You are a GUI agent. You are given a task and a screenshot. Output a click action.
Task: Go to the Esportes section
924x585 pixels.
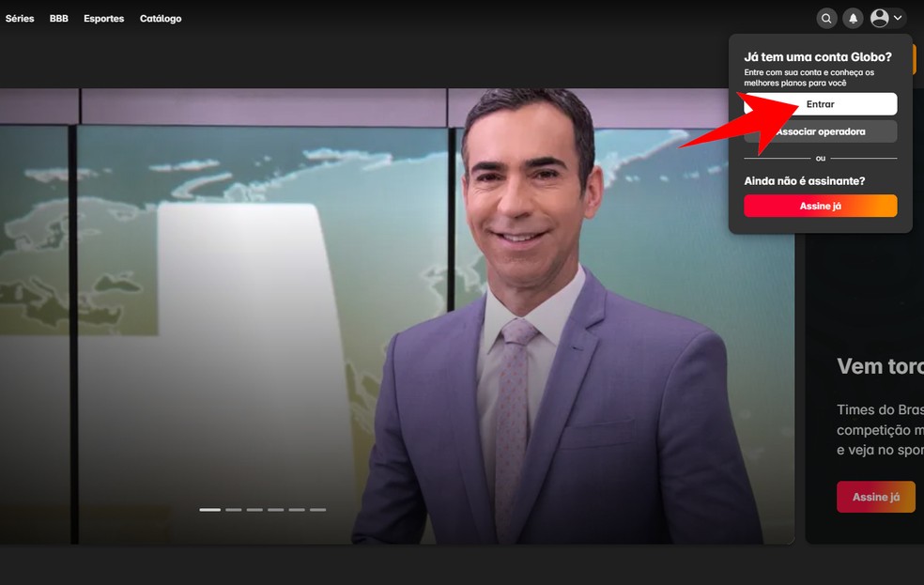coord(103,18)
